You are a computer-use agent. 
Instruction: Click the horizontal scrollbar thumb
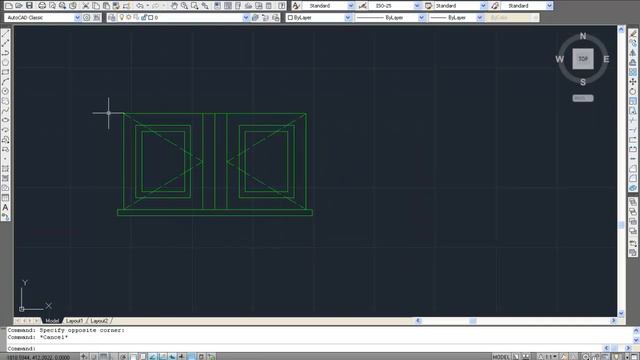coord(473,321)
